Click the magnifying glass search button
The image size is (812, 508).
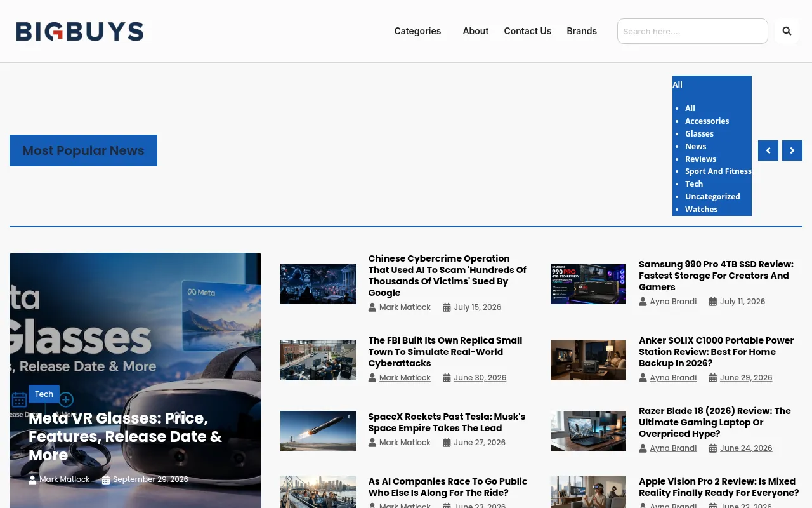tap(787, 31)
